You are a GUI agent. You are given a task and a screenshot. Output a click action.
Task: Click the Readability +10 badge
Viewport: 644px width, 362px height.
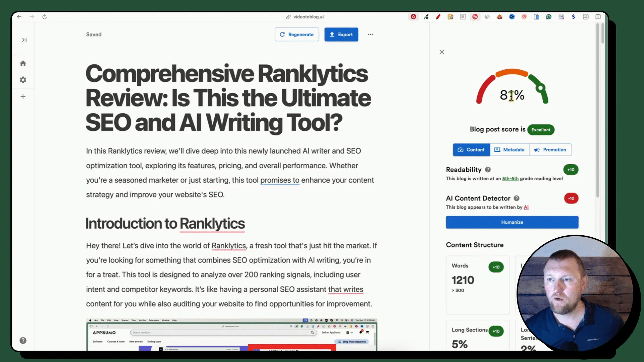point(571,170)
